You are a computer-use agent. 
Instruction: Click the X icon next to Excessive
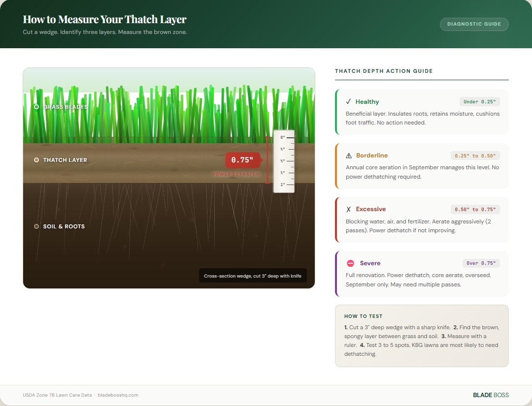coord(348,209)
